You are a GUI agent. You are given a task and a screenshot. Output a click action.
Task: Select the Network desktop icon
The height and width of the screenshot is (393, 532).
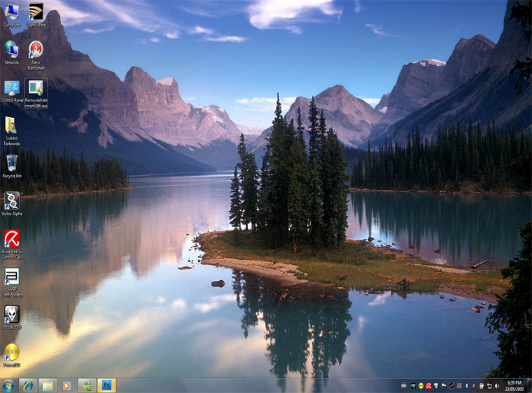[x=12, y=53]
